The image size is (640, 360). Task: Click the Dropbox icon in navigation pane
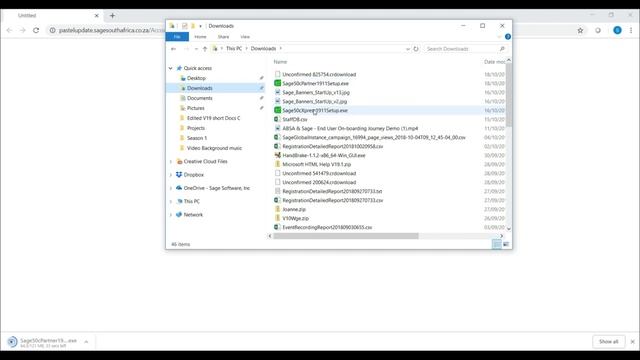tap(179, 175)
